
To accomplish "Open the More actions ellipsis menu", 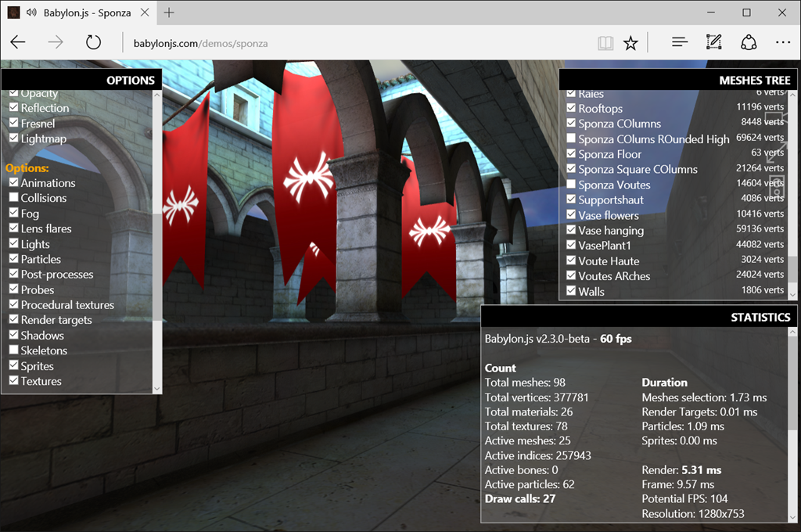I will (782, 43).
